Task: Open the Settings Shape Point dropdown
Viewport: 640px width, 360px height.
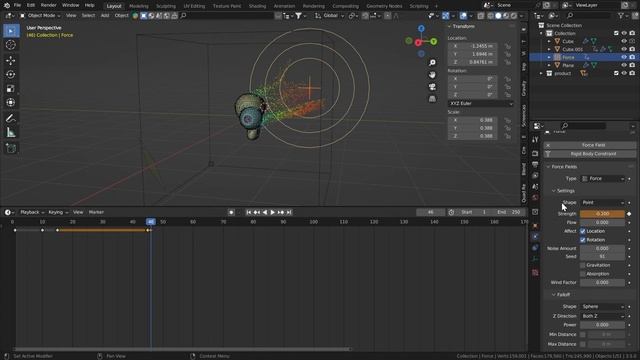Action: click(x=602, y=202)
